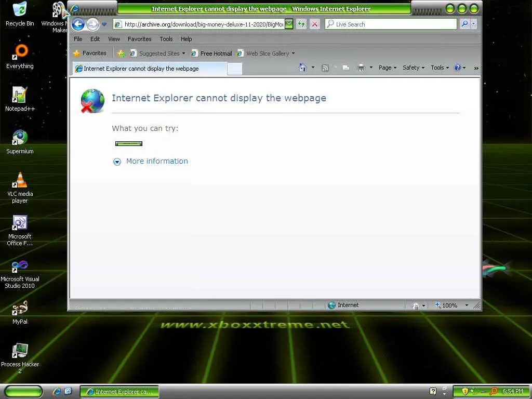Click the Home icon in command bar
532x399 pixels.
[303, 68]
